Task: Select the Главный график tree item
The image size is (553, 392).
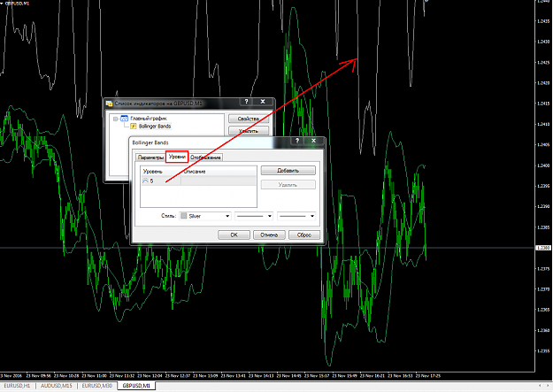Action: [x=149, y=119]
